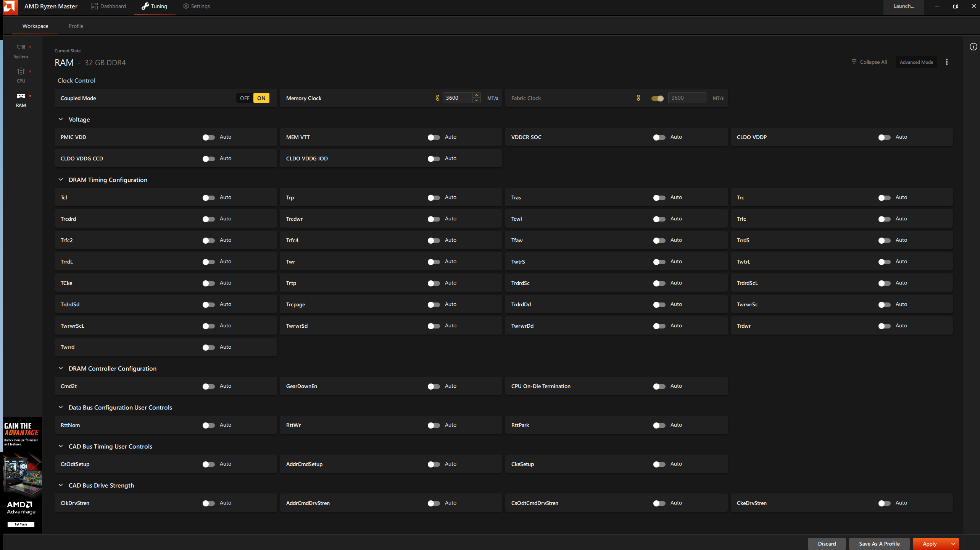Toggle the PMIC VDD auto switch
The width and height of the screenshot is (980, 550).
pyautogui.click(x=208, y=137)
